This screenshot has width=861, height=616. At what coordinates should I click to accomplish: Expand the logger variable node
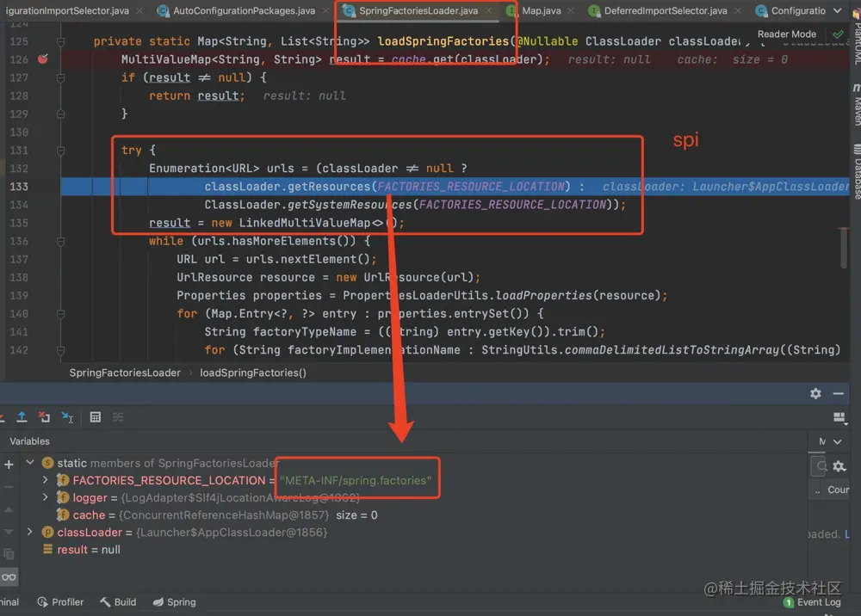(45, 497)
